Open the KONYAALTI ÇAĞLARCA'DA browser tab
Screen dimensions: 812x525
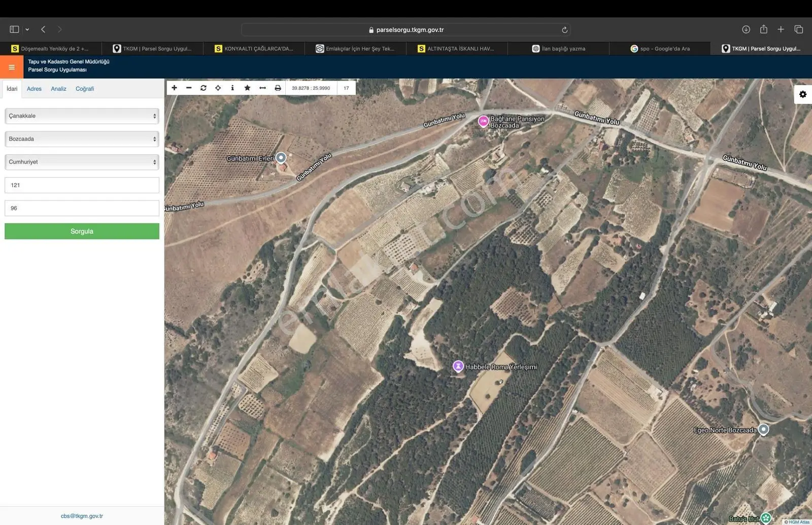coord(254,49)
